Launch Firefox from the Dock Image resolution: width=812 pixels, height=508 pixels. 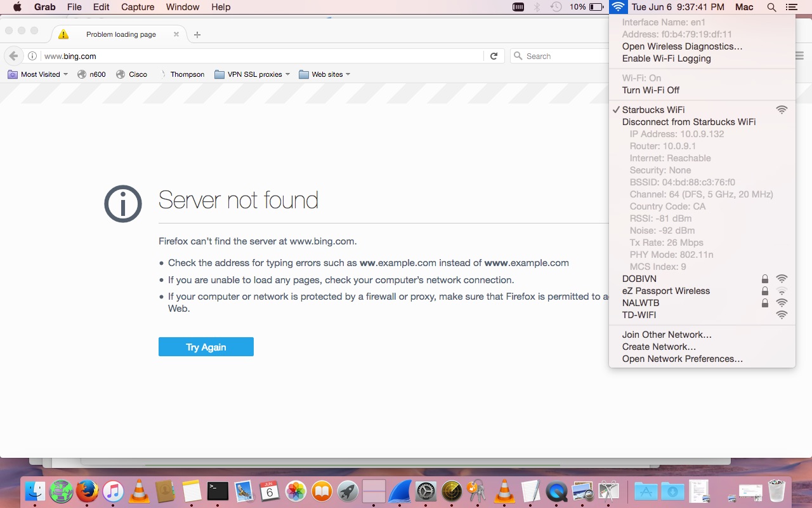click(x=87, y=491)
